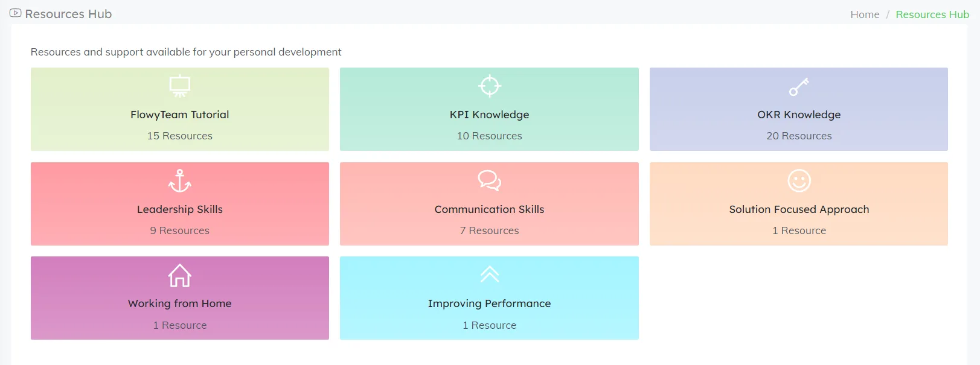Click 1 Resource under Working from Home
The height and width of the screenshot is (365, 980).
[x=180, y=325]
